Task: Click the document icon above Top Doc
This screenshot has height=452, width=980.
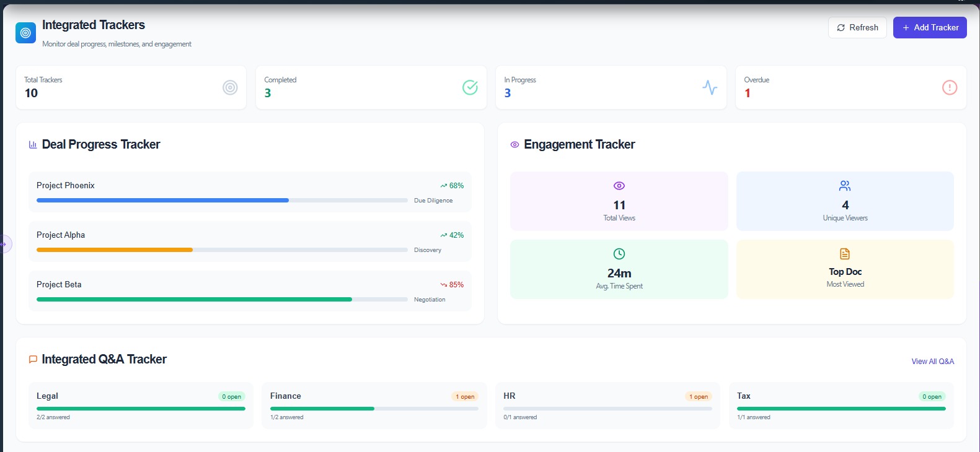Action: tap(844, 254)
